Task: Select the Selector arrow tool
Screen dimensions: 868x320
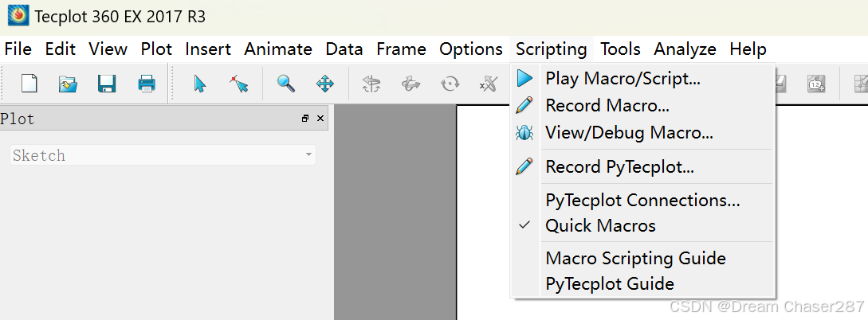Action: 200,84
